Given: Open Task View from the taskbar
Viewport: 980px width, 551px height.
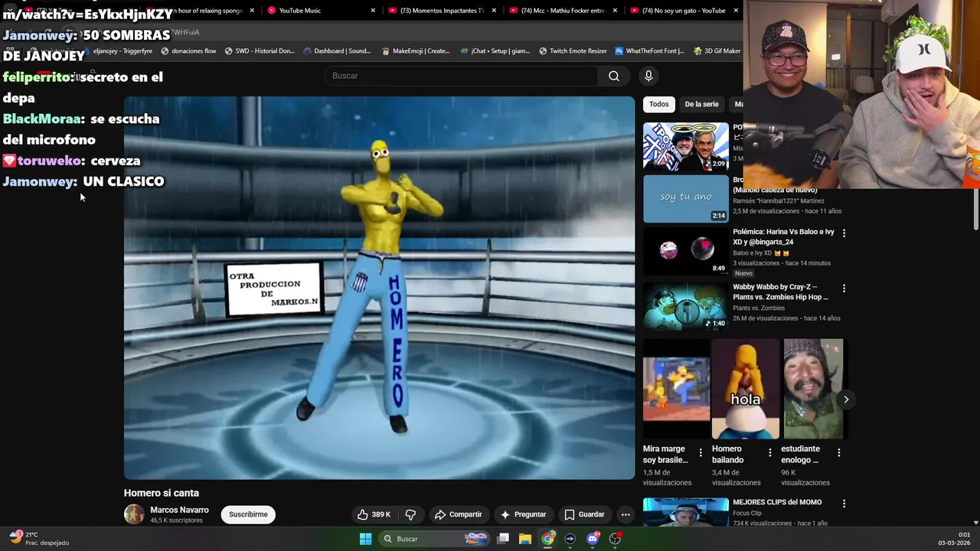Looking at the screenshot, I should 503,539.
